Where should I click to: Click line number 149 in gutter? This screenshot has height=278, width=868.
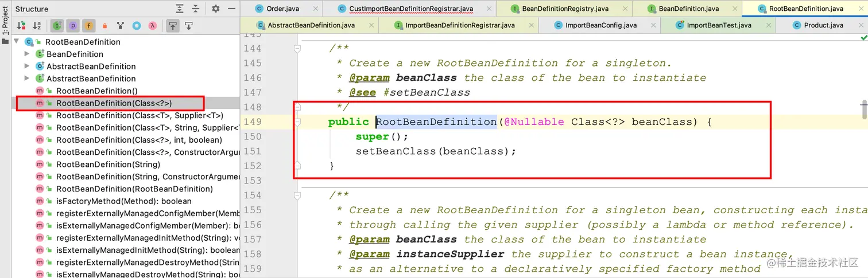tap(252, 122)
